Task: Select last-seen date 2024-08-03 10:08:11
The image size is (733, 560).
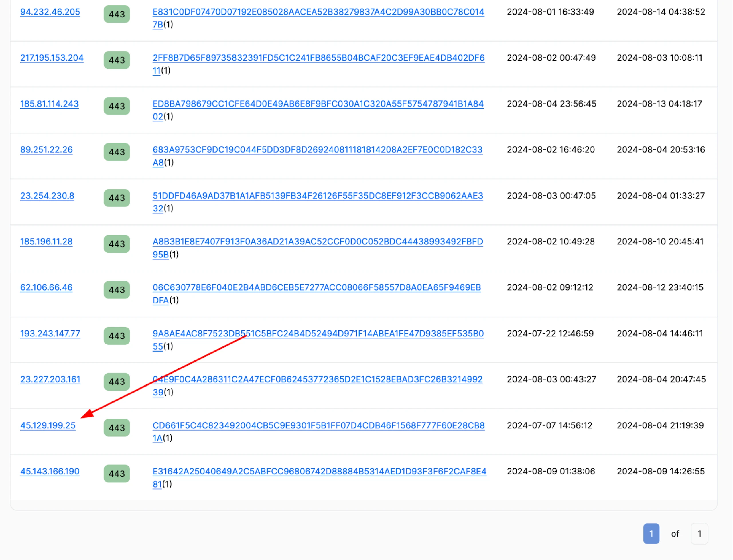Action: tap(660, 58)
